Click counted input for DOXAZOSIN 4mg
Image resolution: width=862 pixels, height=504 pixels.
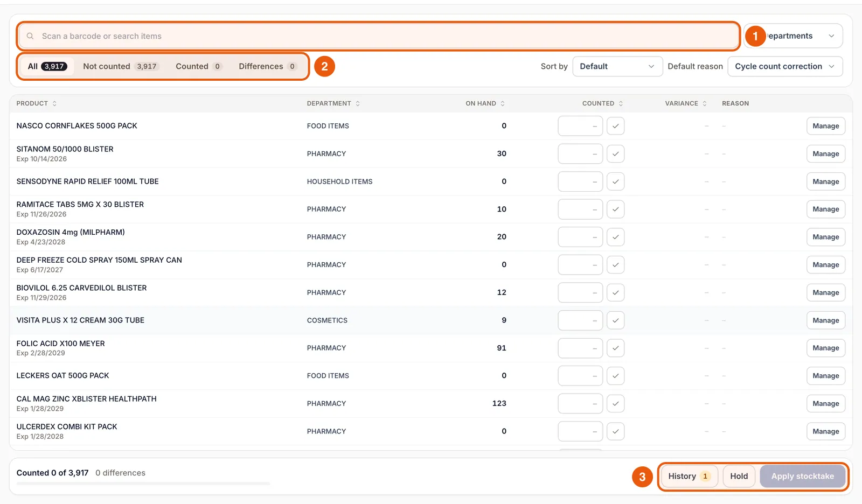click(580, 237)
